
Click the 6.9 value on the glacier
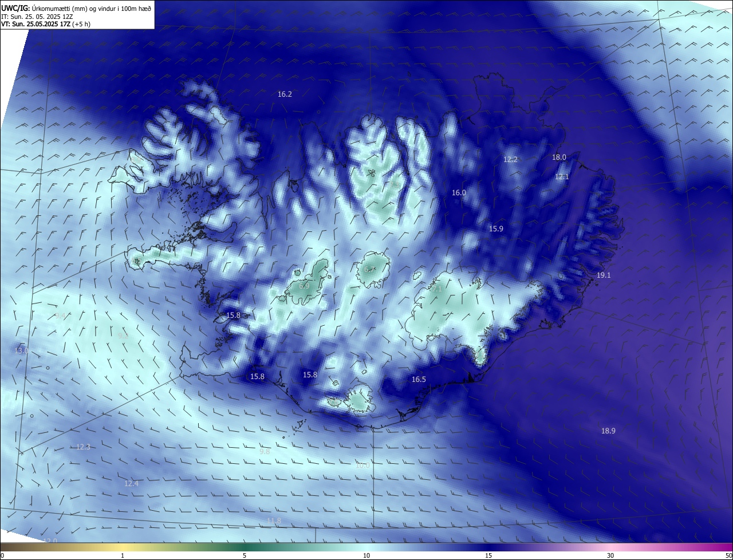pyautogui.click(x=304, y=286)
